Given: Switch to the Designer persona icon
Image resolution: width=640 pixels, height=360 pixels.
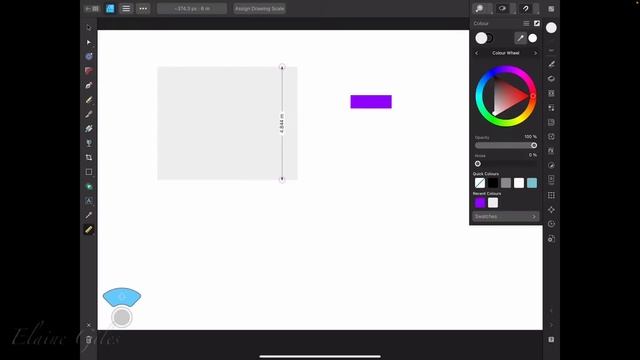Looking at the screenshot, I should 110,9.
